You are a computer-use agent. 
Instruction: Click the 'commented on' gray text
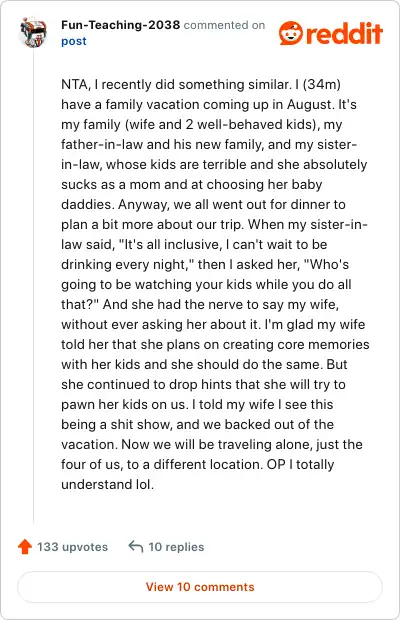click(224, 25)
